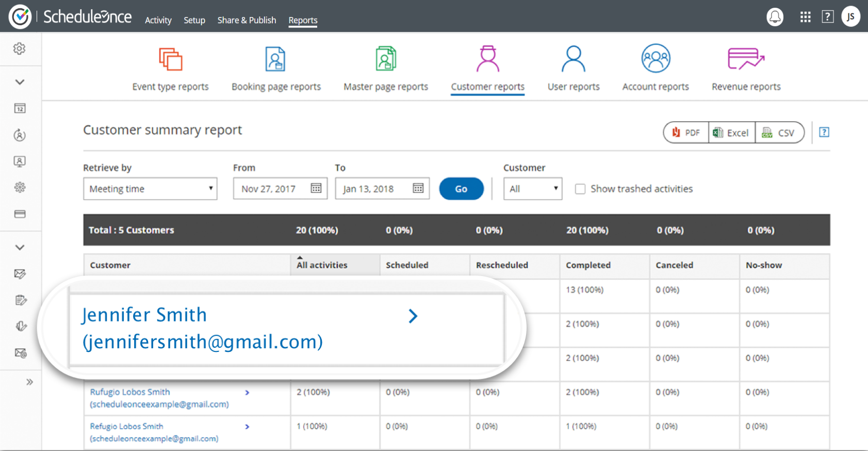Click the notifications bell icon
Image resolution: width=868 pixels, height=451 pixels.
775,17
